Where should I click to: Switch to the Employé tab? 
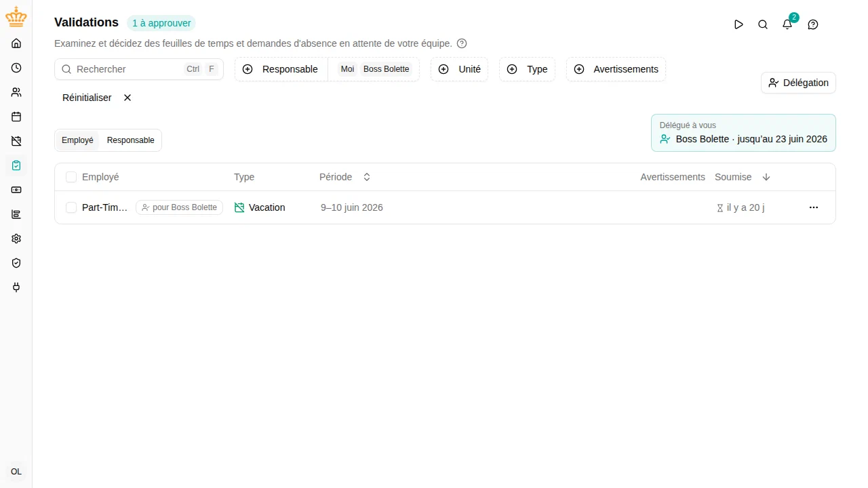coord(77,140)
